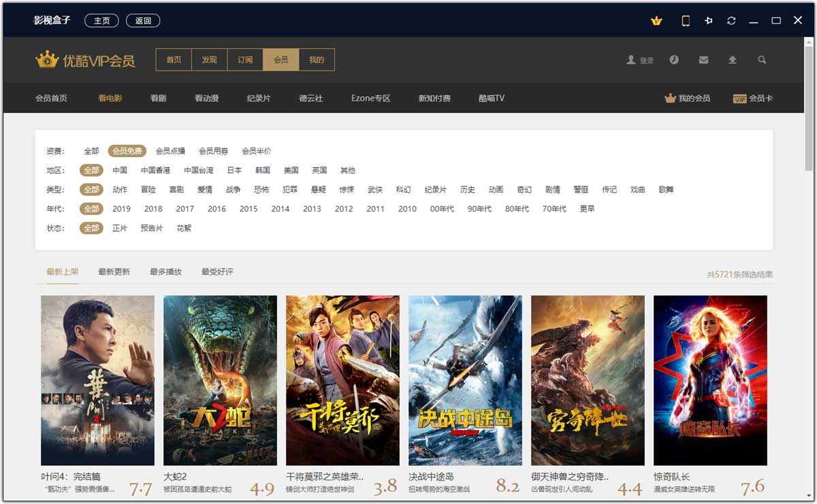
Task: Click the 决战中途岛 title link
Action: pos(431,477)
